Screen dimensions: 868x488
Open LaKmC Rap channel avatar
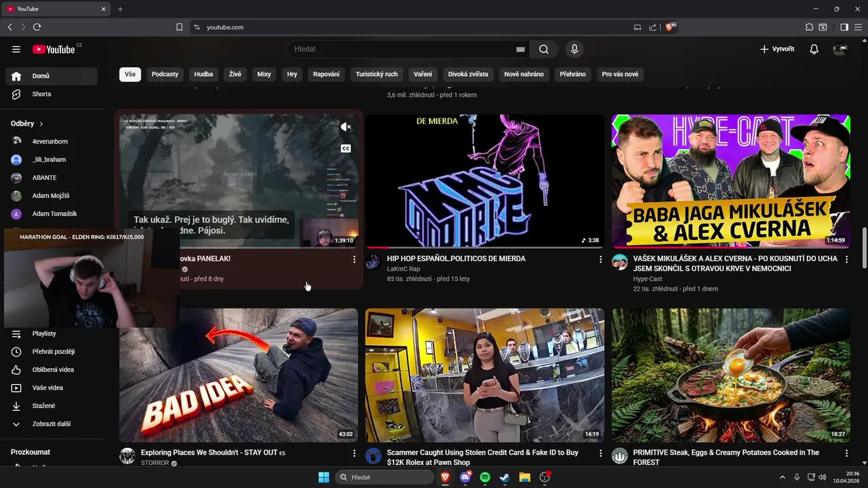(x=373, y=262)
